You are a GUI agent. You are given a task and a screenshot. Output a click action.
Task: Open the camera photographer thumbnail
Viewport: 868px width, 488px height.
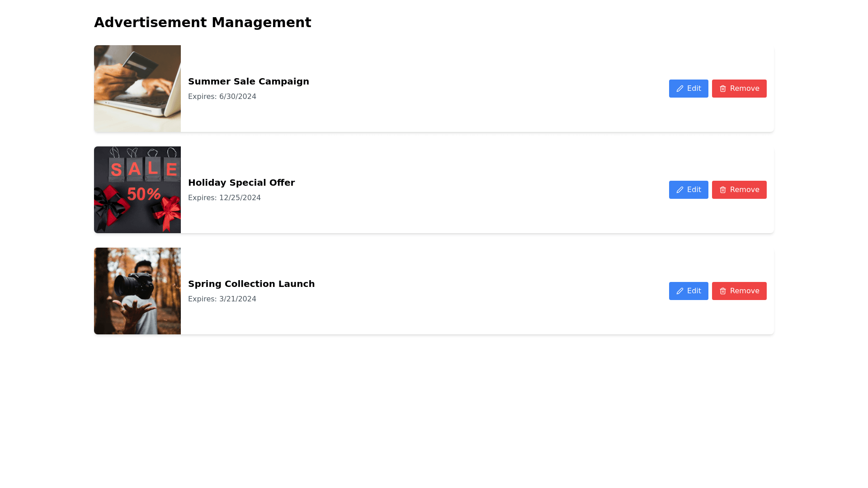137,291
